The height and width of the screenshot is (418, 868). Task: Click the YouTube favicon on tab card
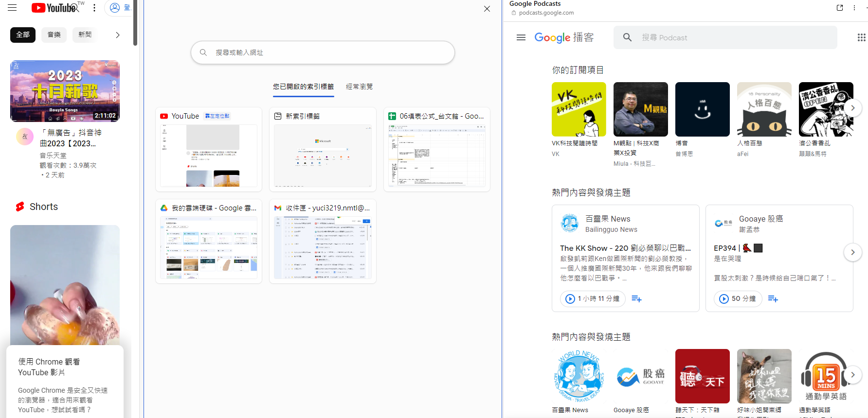point(164,116)
